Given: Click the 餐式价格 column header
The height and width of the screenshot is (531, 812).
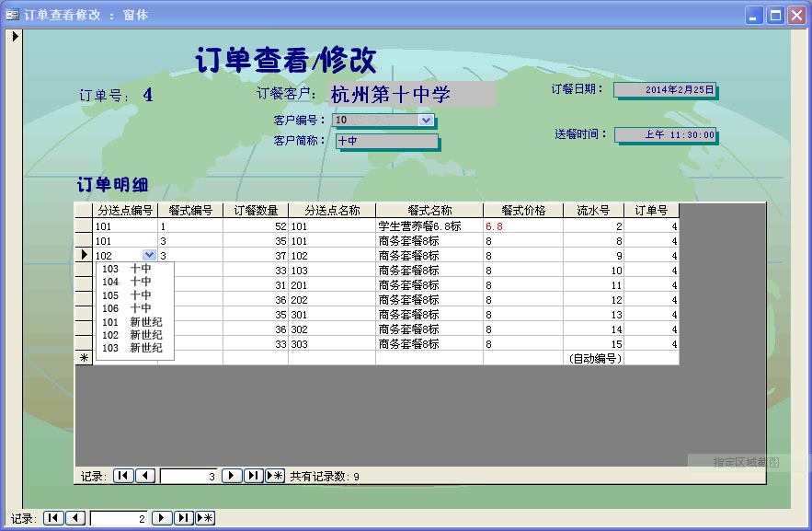Looking at the screenshot, I should coord(522,210).
